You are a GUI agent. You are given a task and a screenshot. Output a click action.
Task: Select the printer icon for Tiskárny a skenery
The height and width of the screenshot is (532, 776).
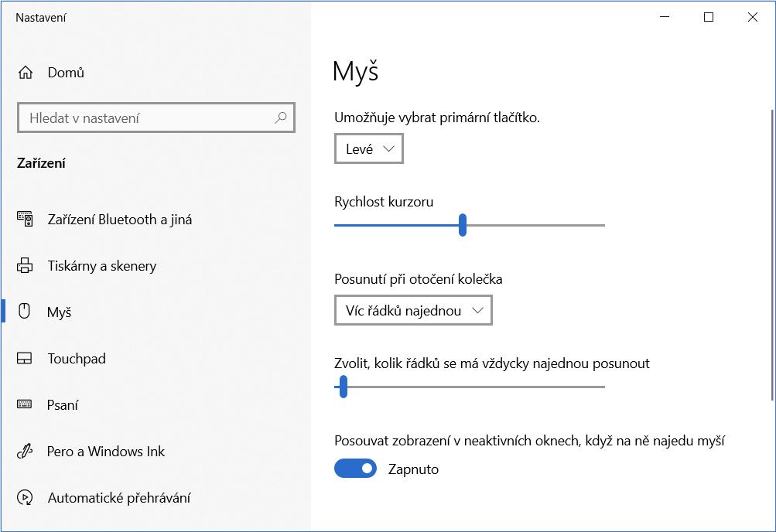[25, 265]
